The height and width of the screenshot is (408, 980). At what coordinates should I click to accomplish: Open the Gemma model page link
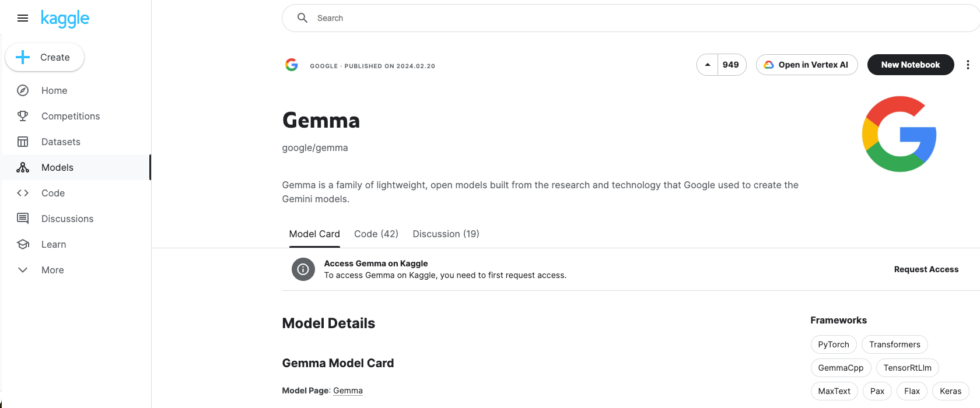(348, 390)
